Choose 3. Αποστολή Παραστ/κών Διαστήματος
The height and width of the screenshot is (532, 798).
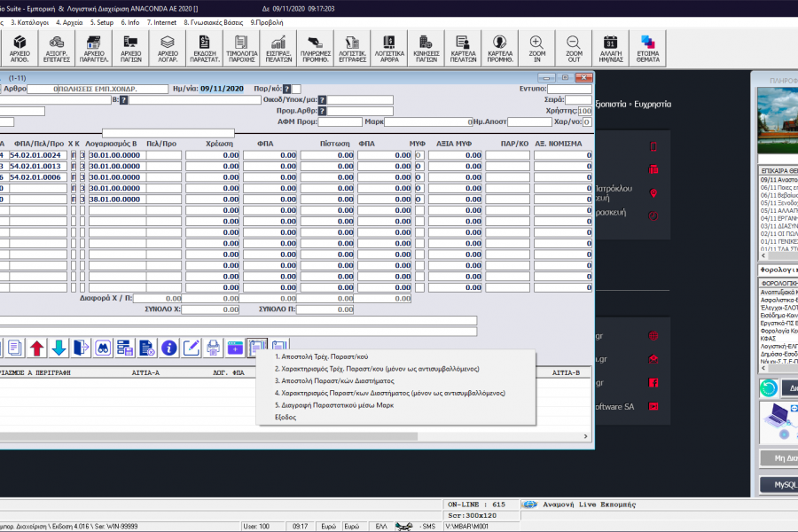click(334, 380)
